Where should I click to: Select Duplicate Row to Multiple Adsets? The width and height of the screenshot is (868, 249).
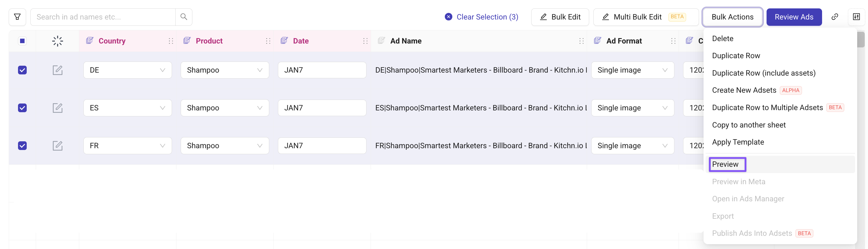(x=780, y=107)
